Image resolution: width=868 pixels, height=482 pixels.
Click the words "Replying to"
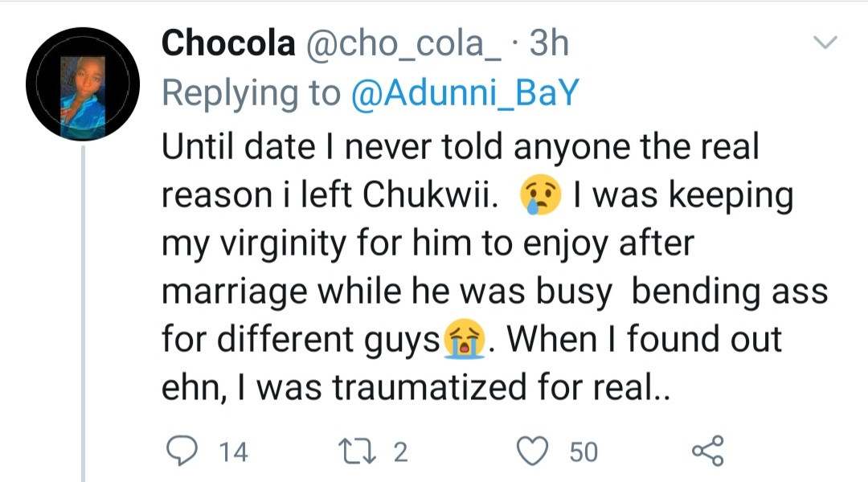251,93
